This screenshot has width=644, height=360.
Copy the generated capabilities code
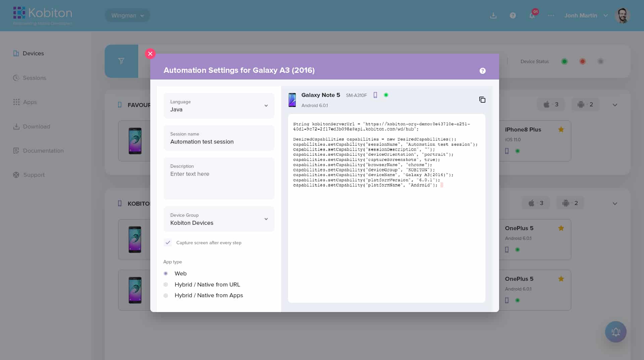pos(482,100)
